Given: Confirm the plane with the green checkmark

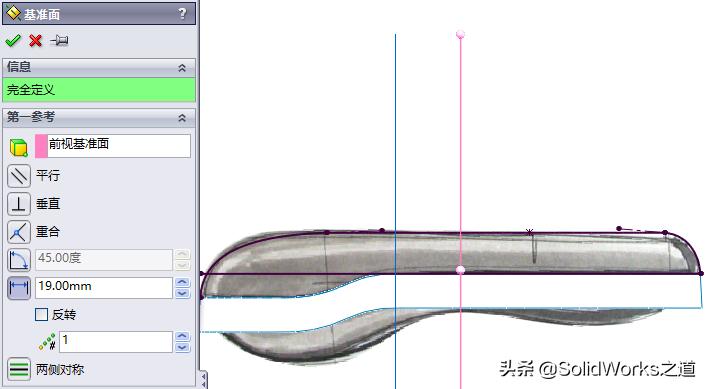Looking at the screenshot, I should click(13, 41).
